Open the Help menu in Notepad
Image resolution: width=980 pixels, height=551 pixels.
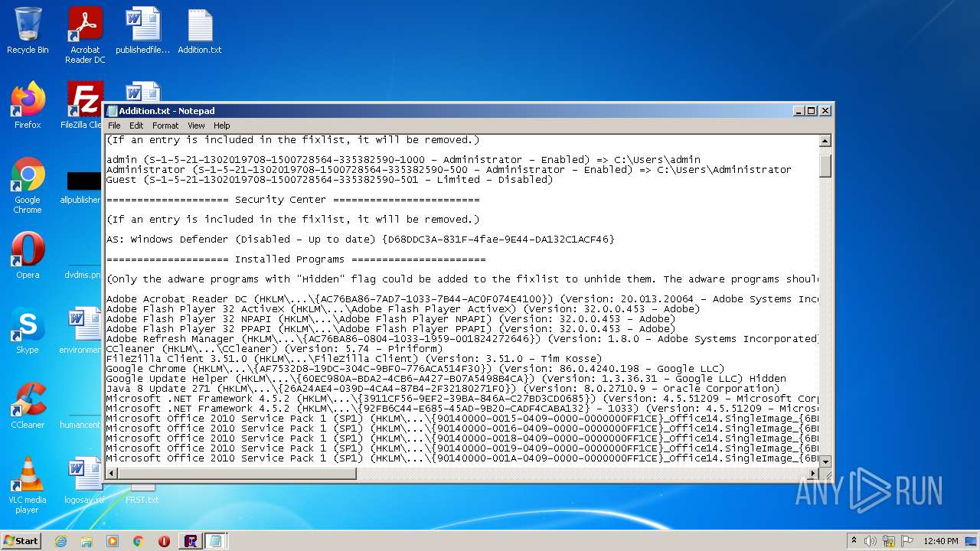221,126
